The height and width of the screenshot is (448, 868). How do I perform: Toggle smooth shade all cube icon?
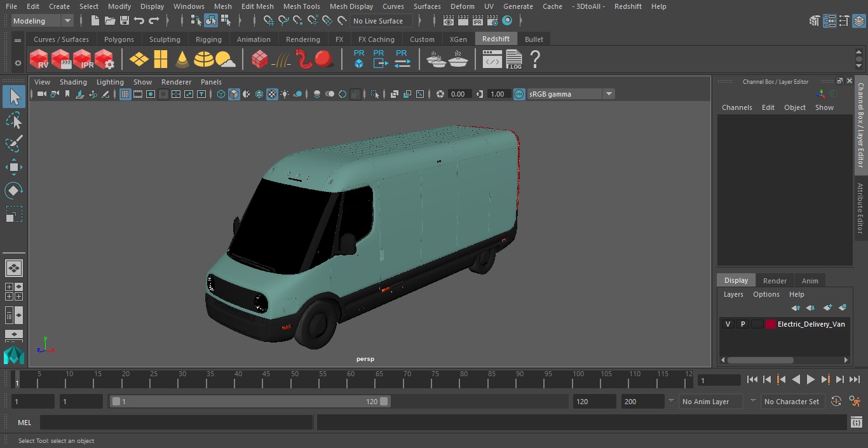(234, 94)
